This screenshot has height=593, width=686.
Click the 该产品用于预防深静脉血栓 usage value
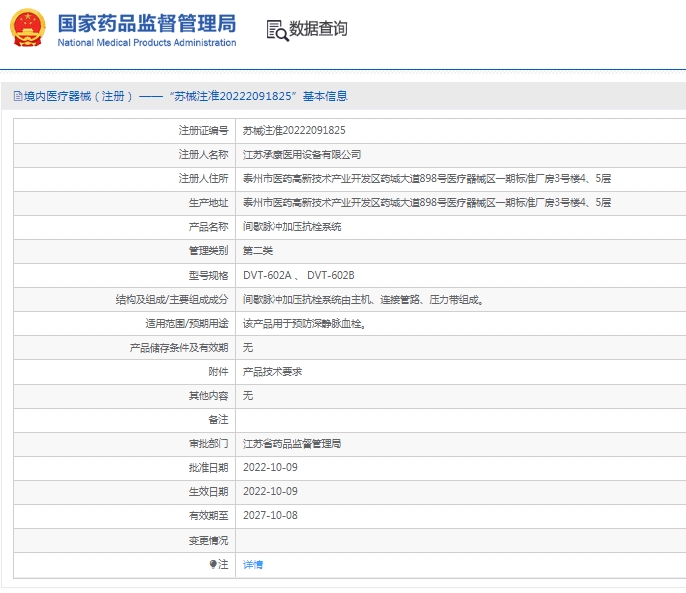point(304,324)
